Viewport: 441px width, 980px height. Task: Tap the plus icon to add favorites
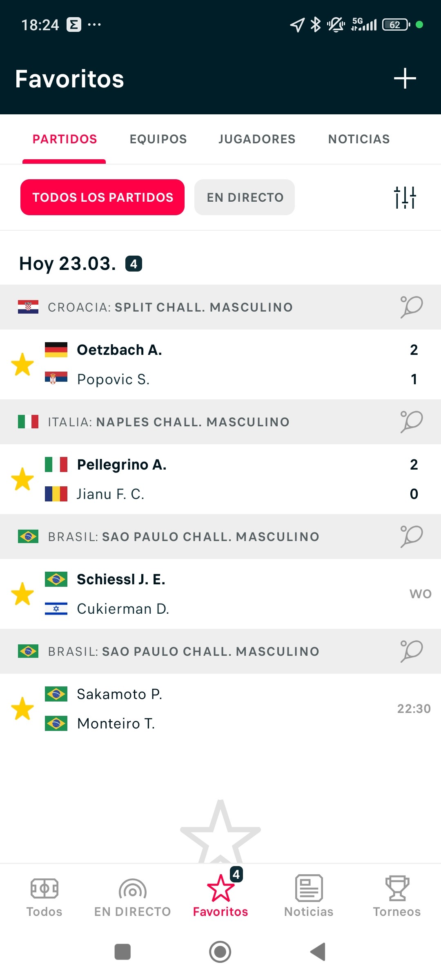[405, 78]
